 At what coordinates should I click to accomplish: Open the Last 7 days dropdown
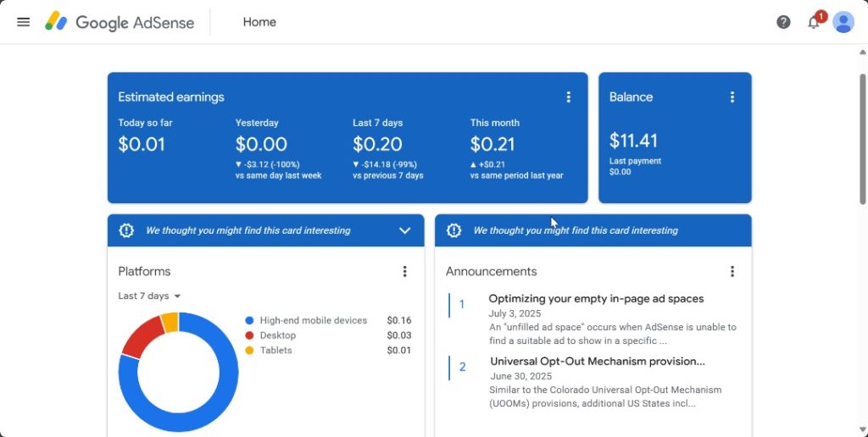[x=149, y=296]
